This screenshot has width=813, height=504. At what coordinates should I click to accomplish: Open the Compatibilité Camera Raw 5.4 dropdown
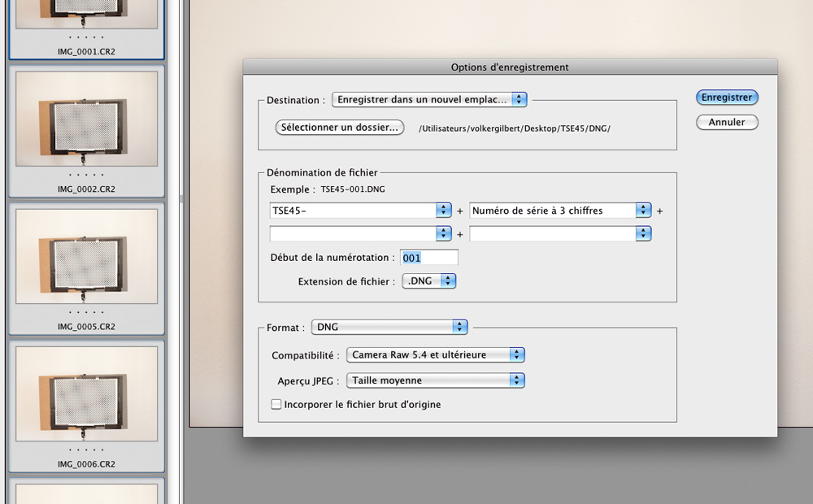(436, 355)
